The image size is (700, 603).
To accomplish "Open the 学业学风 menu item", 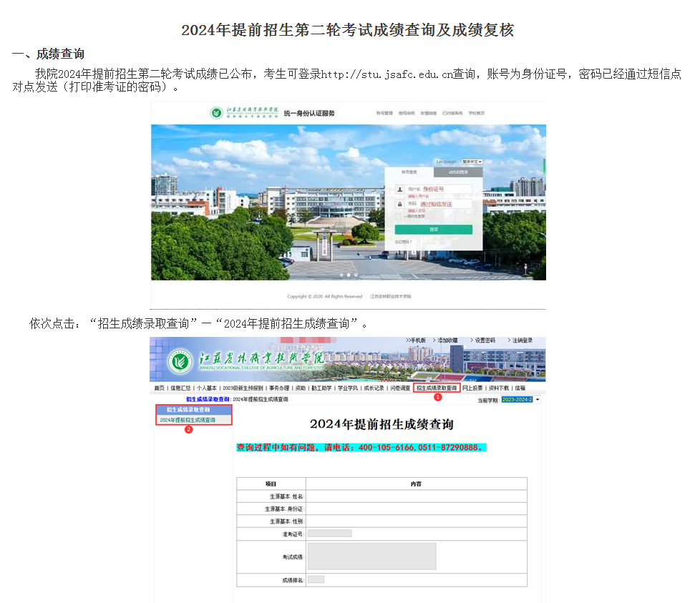I will (348, 388).
